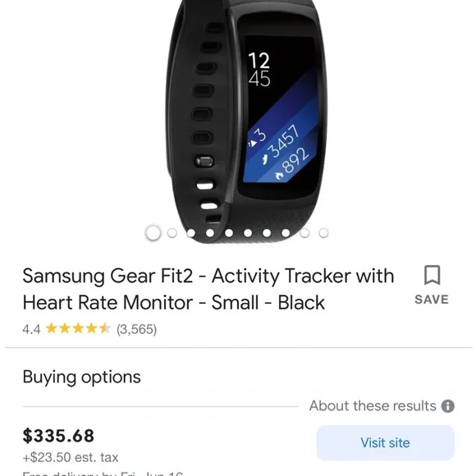The image size is (476, 476).
Task: Go to the fifth carousel image dot
Action: [x=229, y=233]
